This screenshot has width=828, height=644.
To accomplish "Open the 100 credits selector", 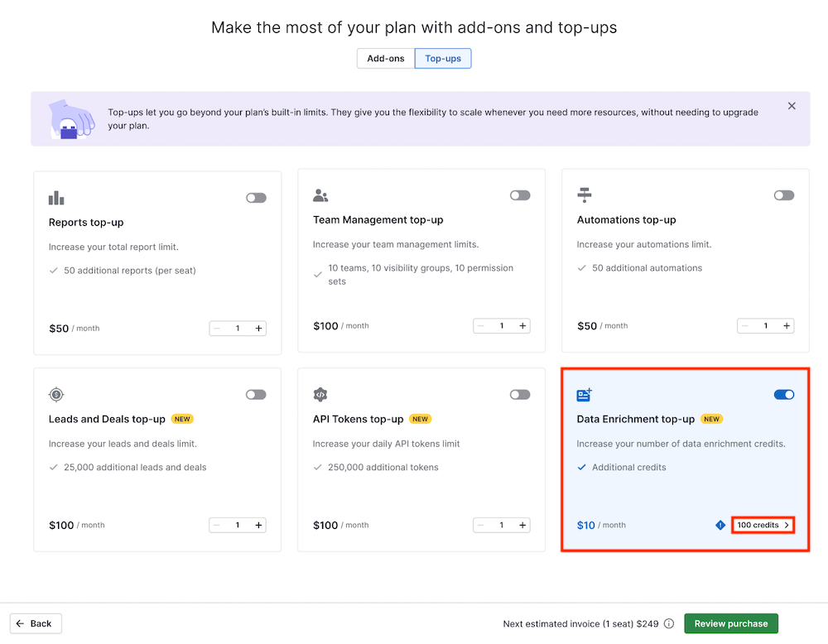I will [x=763, y=525].
